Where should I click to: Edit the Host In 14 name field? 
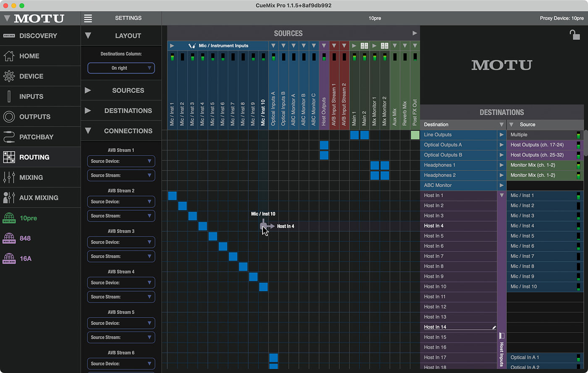click(x=458, y=327)
